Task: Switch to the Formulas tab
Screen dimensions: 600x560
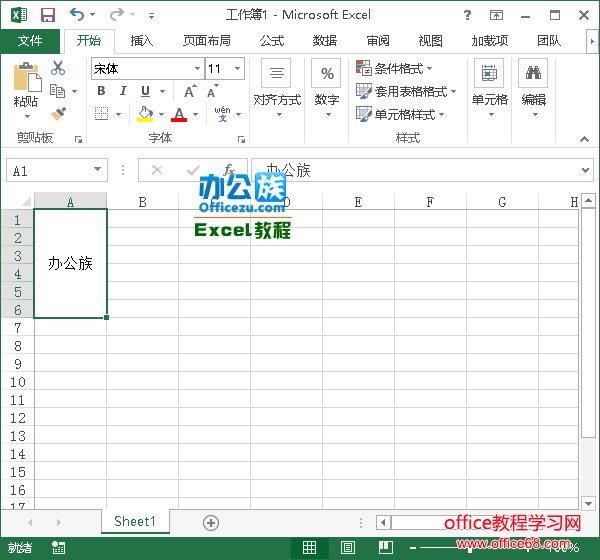Action: [272, 41]
